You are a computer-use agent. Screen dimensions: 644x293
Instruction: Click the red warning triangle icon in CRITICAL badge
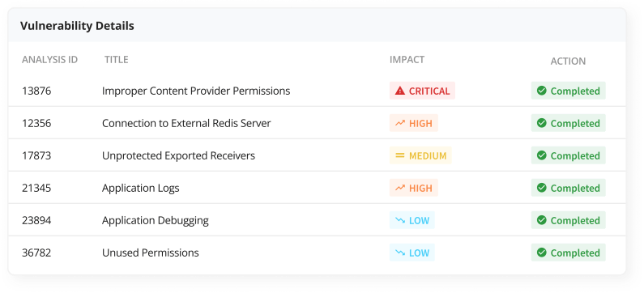pyautogui.click(x=400, y=91)
